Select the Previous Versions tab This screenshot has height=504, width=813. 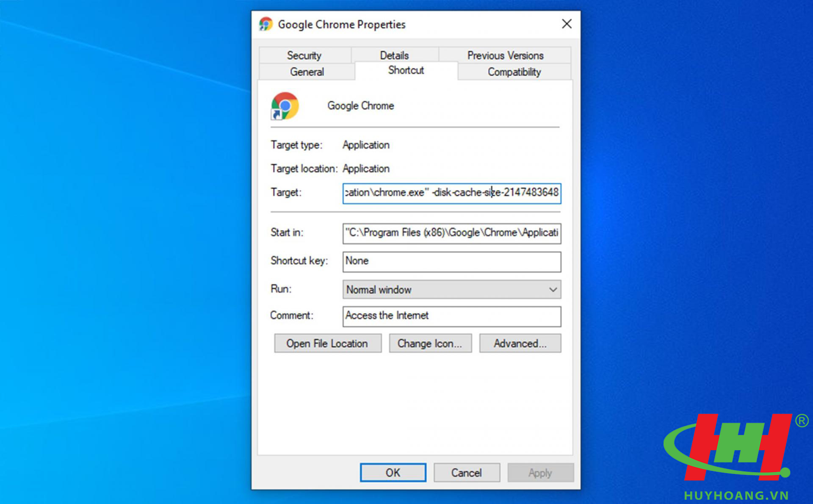(505, 55)
